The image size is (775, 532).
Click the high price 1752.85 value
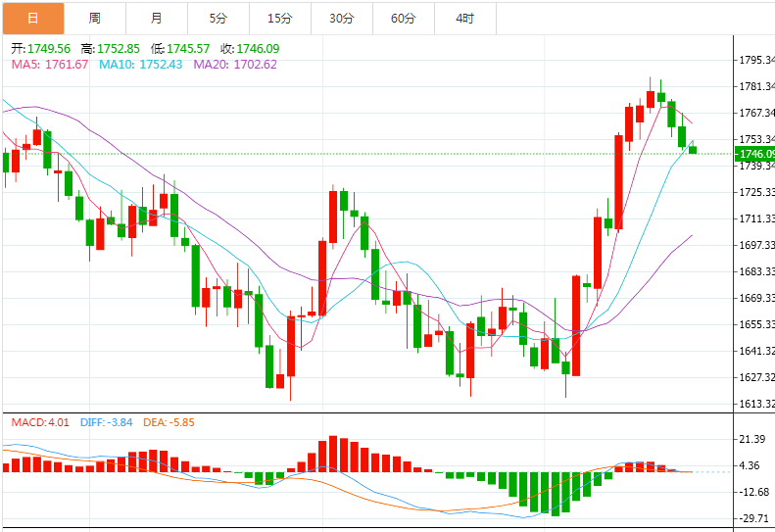coord(119,48)
